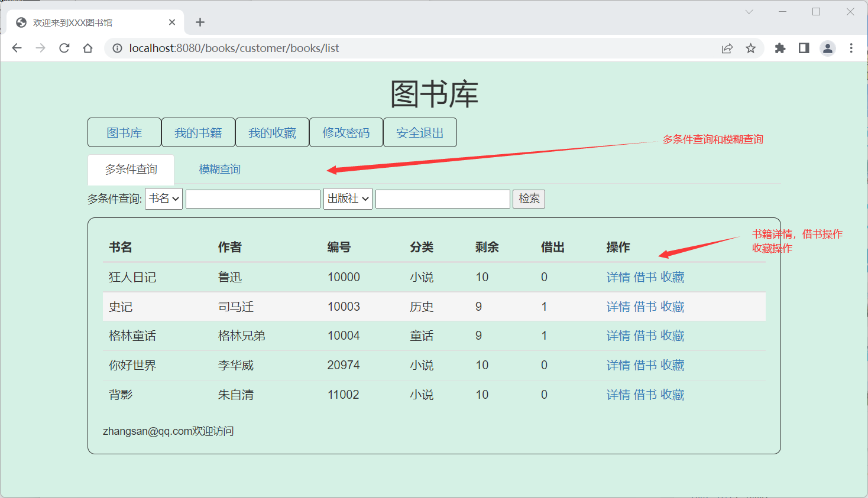View 详情 for 史记

(618, 307)
